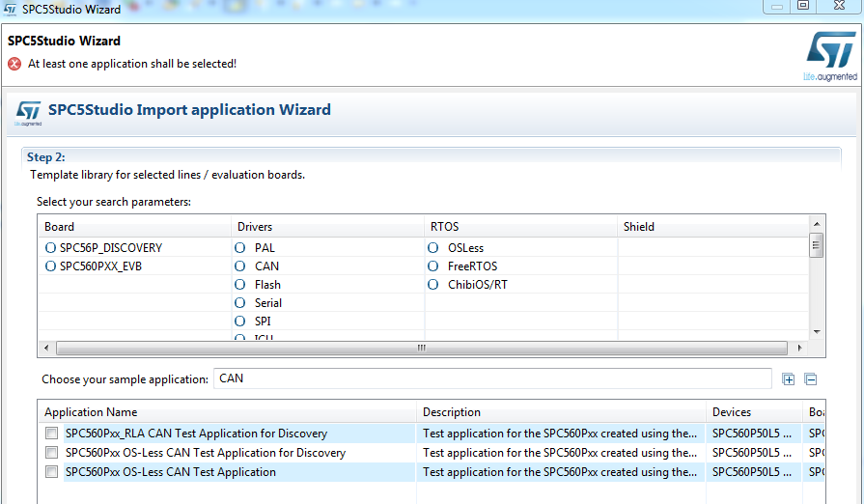Click the horizontal scrollbar thumb

click(x=422, y=348)
